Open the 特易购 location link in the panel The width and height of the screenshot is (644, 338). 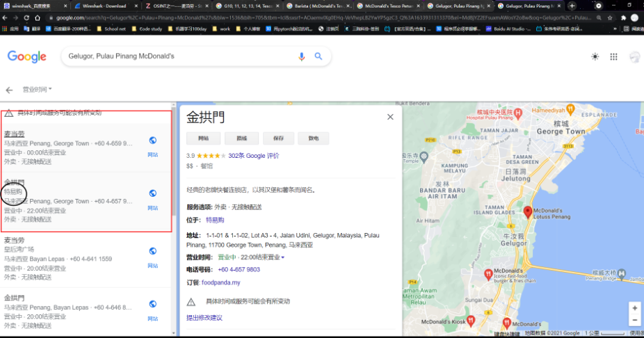[215, 220]
